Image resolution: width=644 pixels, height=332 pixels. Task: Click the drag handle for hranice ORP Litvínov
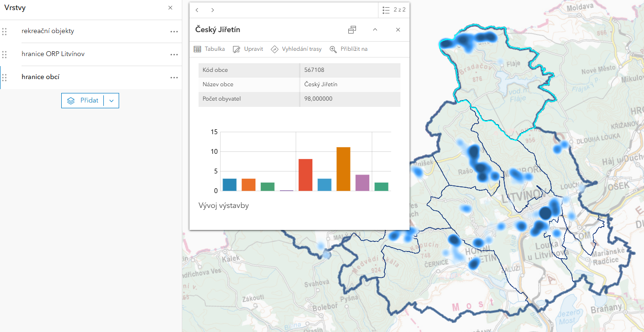pyautogui.click(x=4, y=55)
